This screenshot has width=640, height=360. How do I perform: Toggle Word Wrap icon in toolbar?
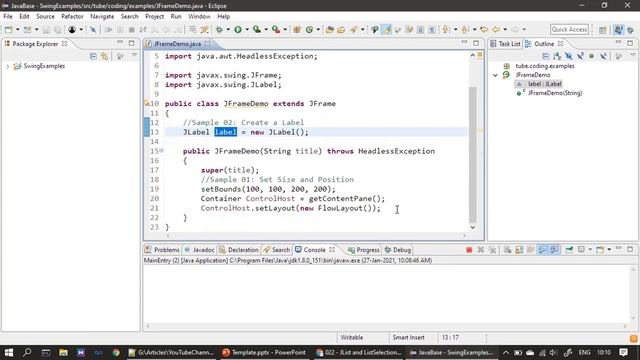(x=409, y=29)
